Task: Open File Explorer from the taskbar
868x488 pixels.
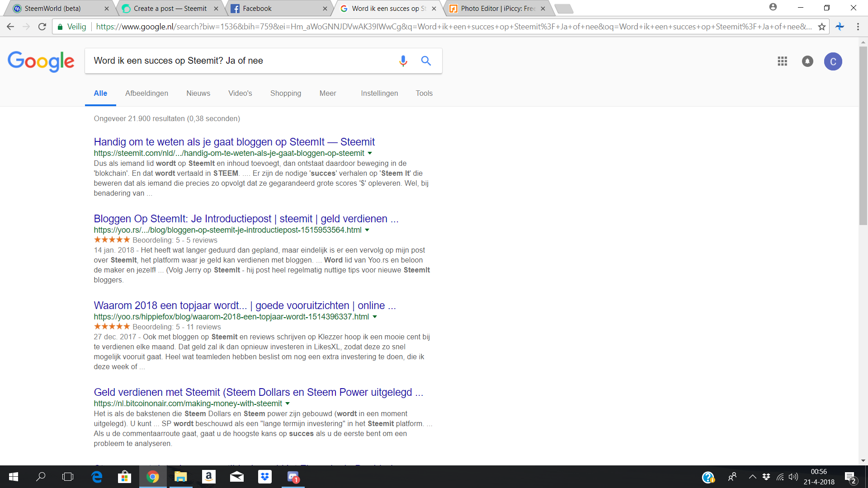Action: point(181,477)
